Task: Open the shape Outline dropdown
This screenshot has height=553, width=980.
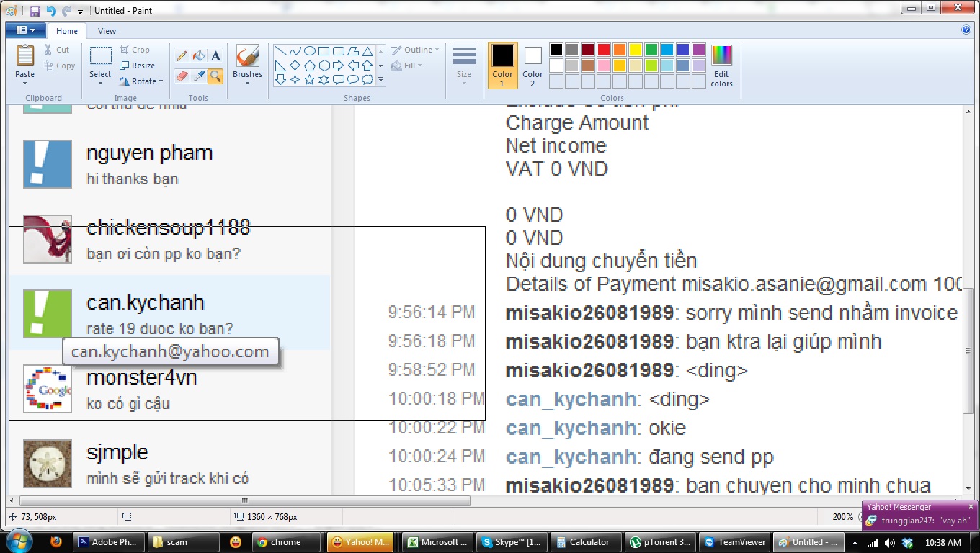Action: point(415,50)
